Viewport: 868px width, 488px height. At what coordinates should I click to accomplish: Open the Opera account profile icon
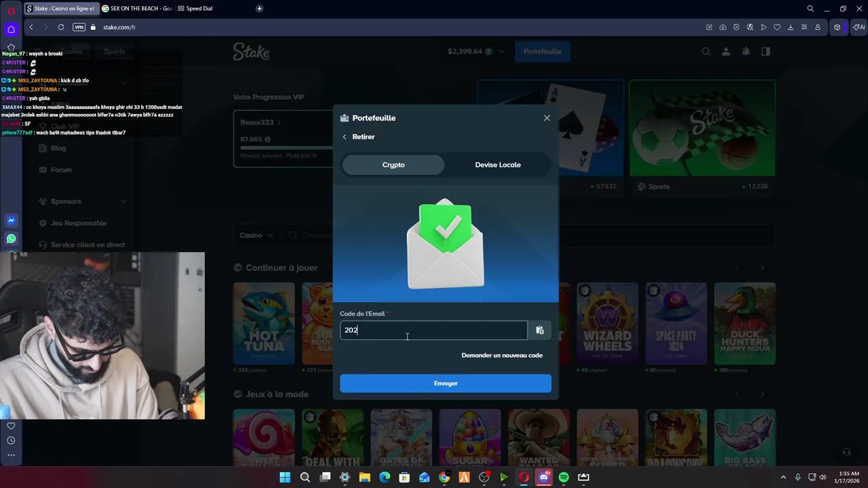[x=818, y=27]
